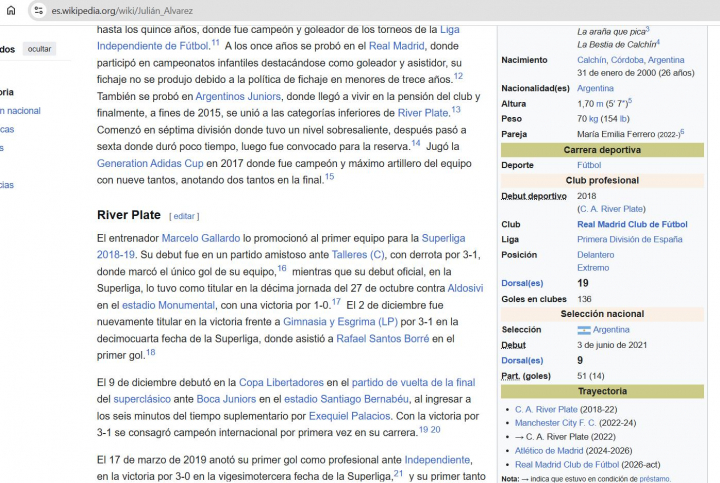
Task: Open the Independiente link in last paragraph
Action: (x=437, y=460)
